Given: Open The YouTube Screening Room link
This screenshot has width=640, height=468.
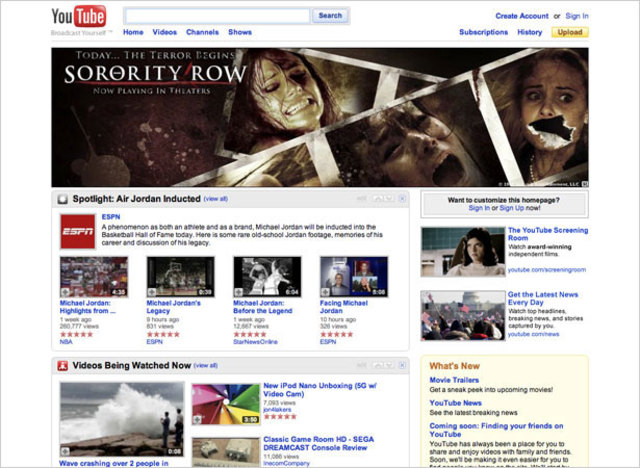Looking at the screenshot, I should (x=548, y=234).
